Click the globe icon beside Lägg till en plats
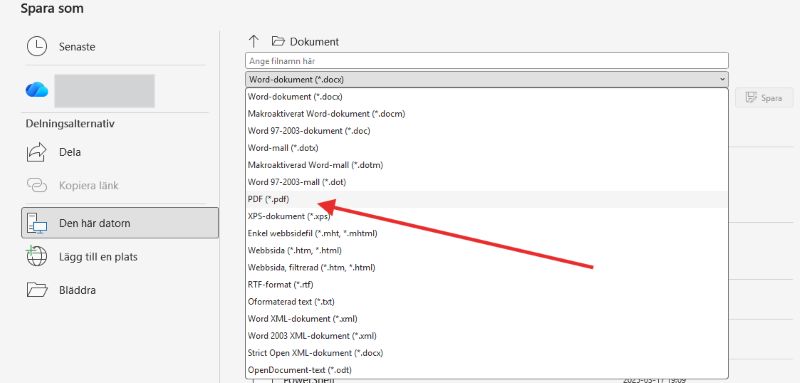 click(36, 256)
